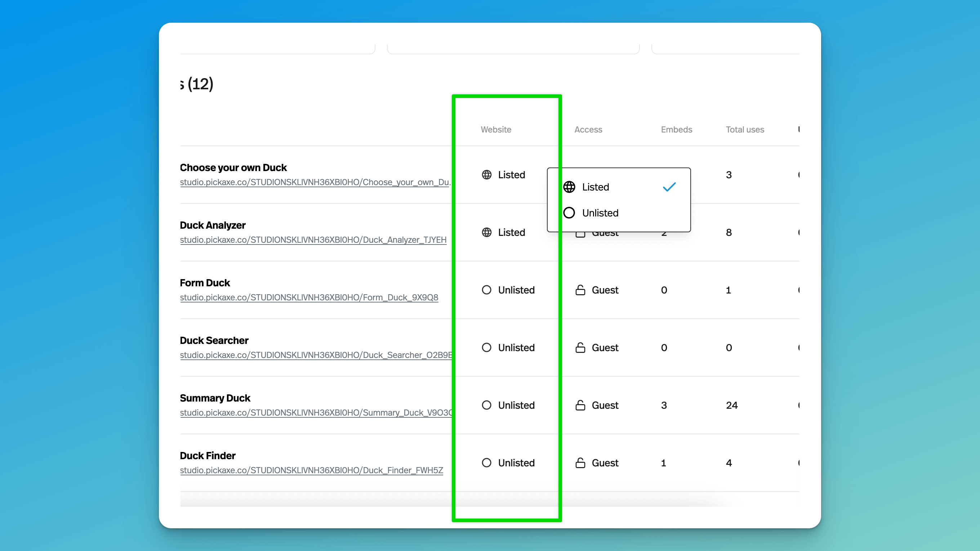The image size is (980, 551).
Task: Open Unlisted status dropdown for Duck Searcher
Action: click(516, 348)
